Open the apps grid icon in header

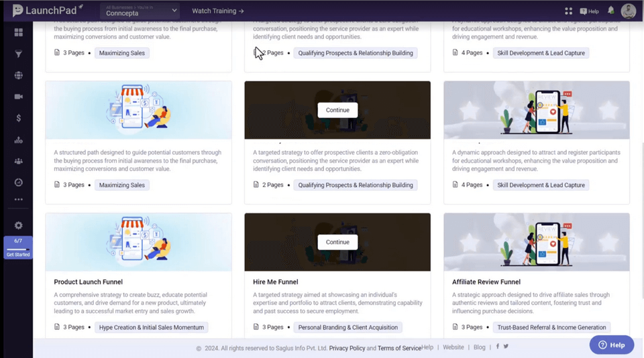[568, 11]
